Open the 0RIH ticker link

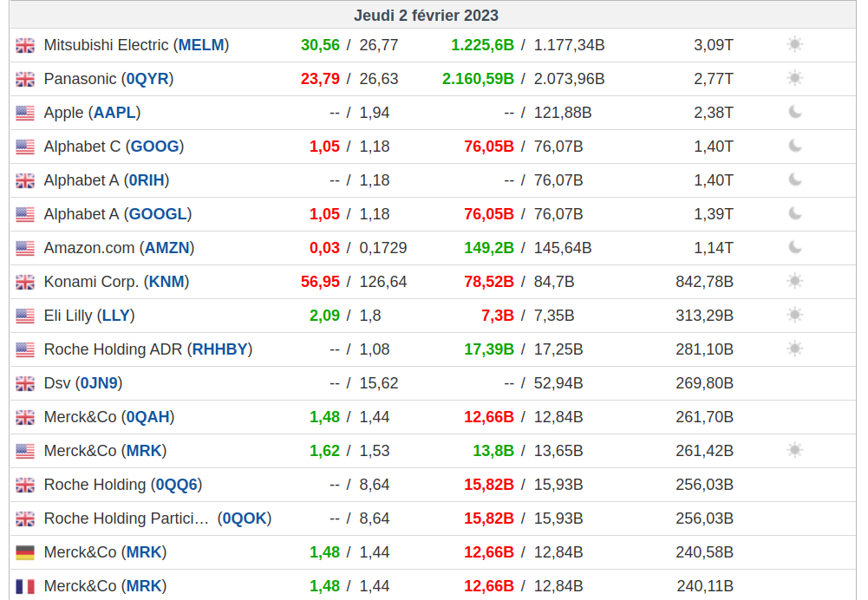[147, 179]
